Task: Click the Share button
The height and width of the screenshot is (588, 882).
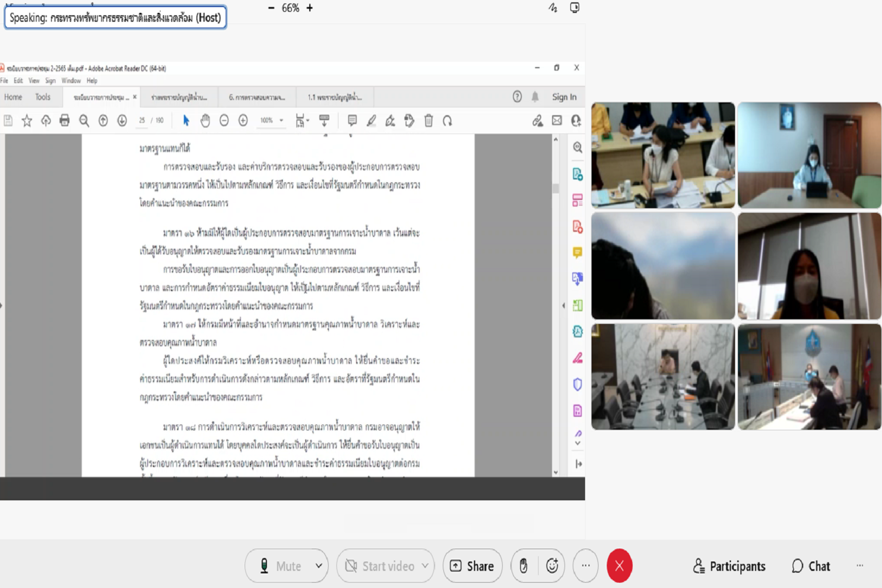Action: tap(472, 566)
